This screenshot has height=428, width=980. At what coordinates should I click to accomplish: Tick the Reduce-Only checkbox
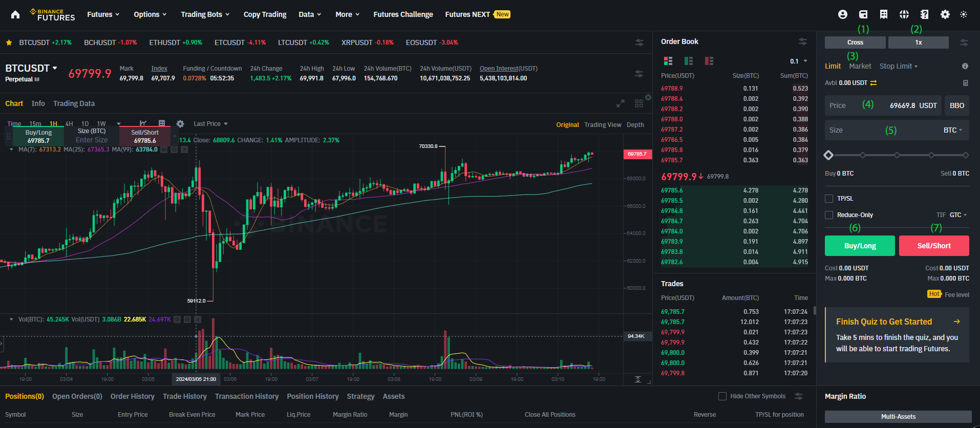click(x=829, y=215)
